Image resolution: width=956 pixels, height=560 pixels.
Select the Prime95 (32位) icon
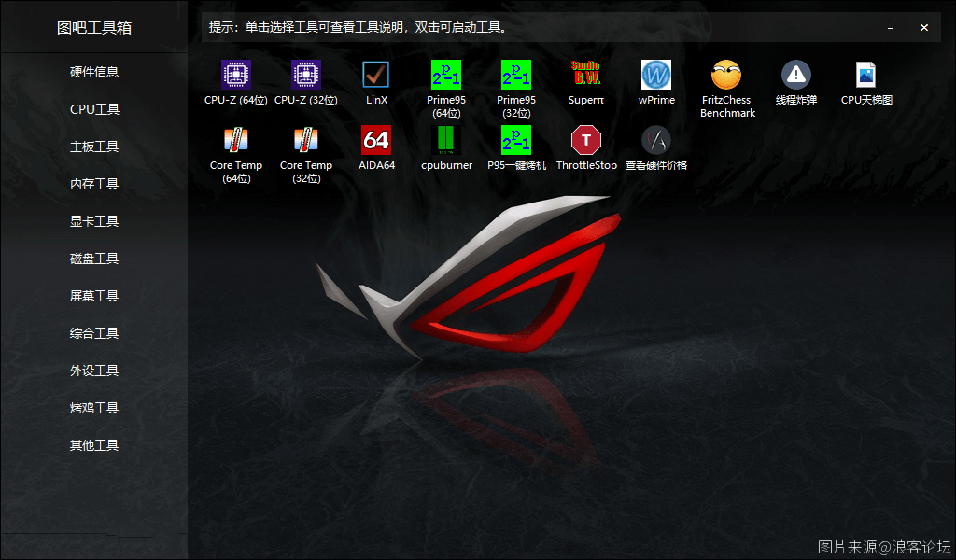pyautogui.click(x=516, y=75)
